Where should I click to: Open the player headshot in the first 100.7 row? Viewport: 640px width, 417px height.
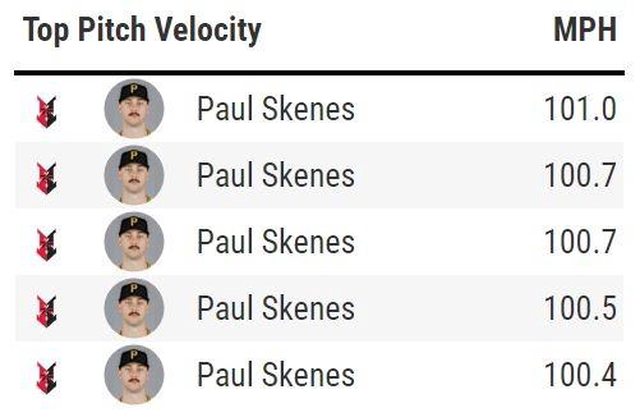134,175
